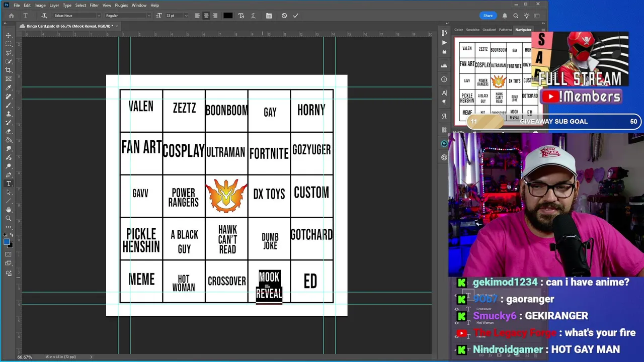
Task: Select the Move tool
Action: tap(9, 35)
